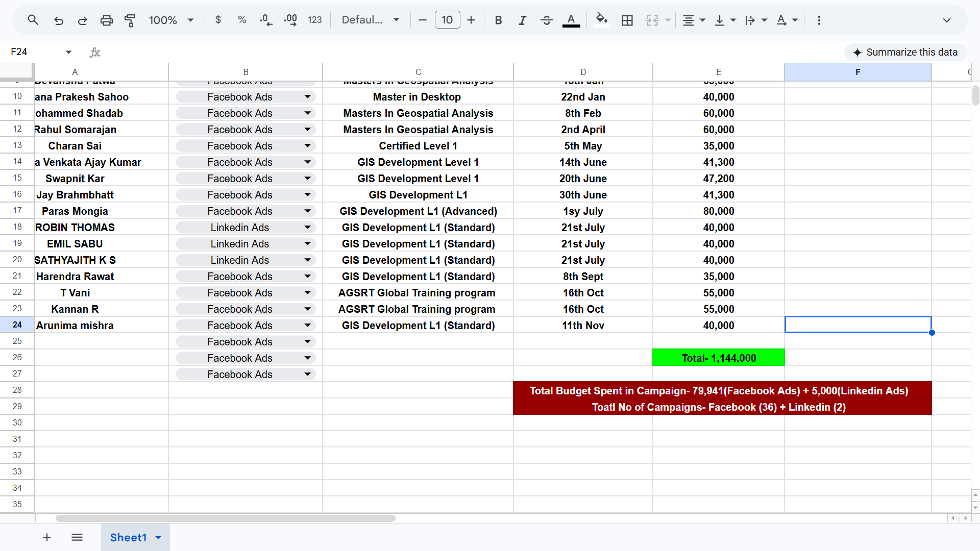The height and width of the screenshot is (551, 980).
Task: Toggle strikethrough formatting
Action: (546, 20)
